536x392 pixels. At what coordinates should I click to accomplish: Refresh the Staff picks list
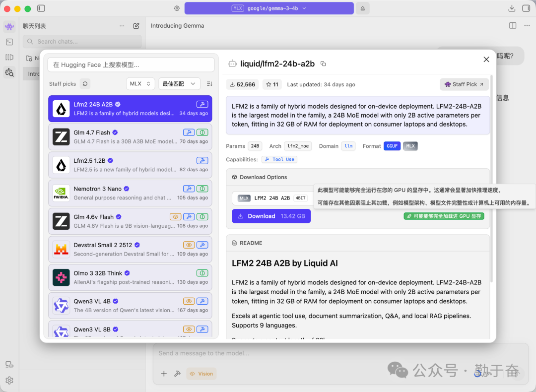point(85,84)
